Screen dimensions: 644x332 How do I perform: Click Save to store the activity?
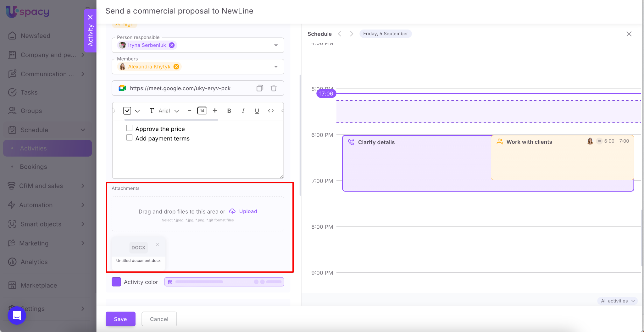click(120, 319)
